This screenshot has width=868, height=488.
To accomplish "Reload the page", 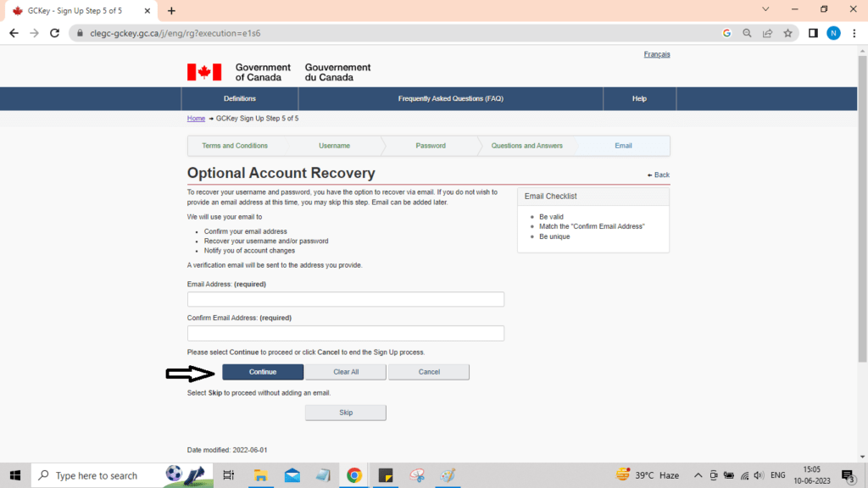I will pyautogui.click(x=55, y=33).
